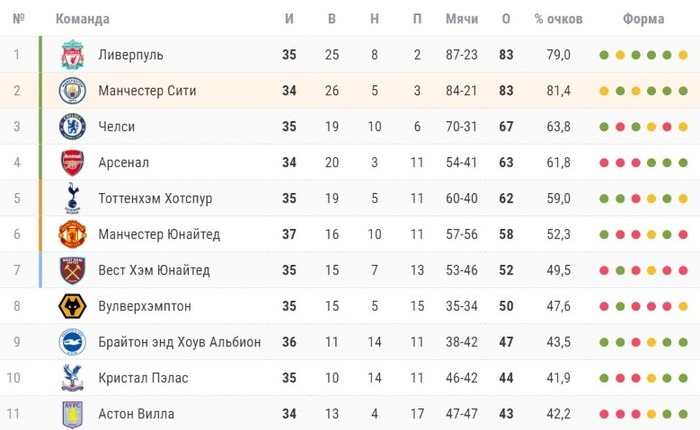Open the Crystal Palace eagle logo

click(x=72, y=378)
